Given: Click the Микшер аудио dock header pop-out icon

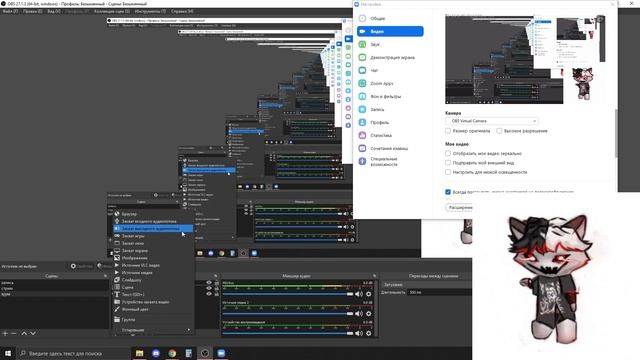Looking at the screenshot, I should click(x=374, y=276).
